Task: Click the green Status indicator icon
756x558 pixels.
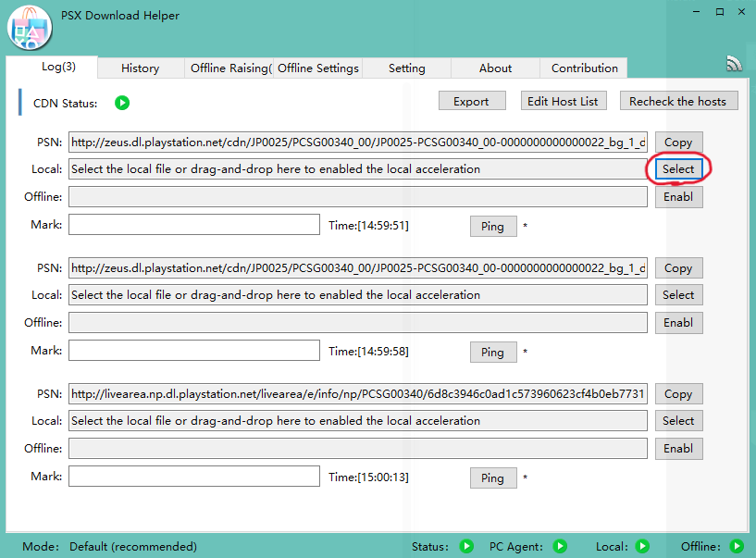Action: tap(466, 546)
